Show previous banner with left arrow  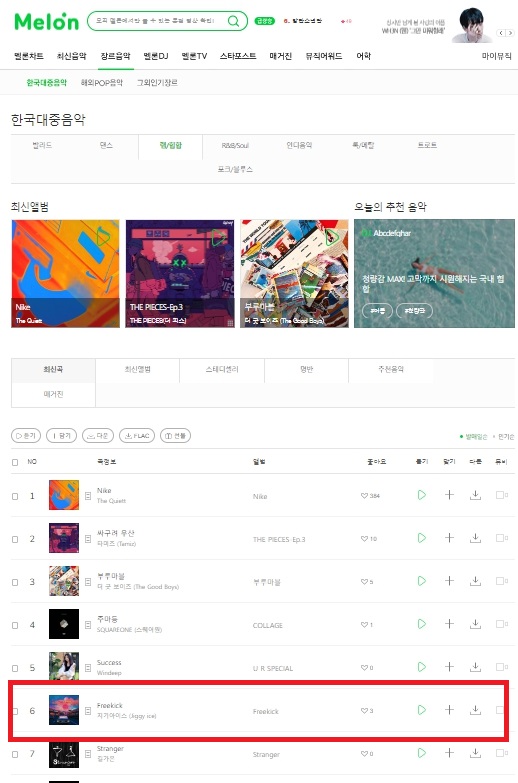tap(501, 33)
